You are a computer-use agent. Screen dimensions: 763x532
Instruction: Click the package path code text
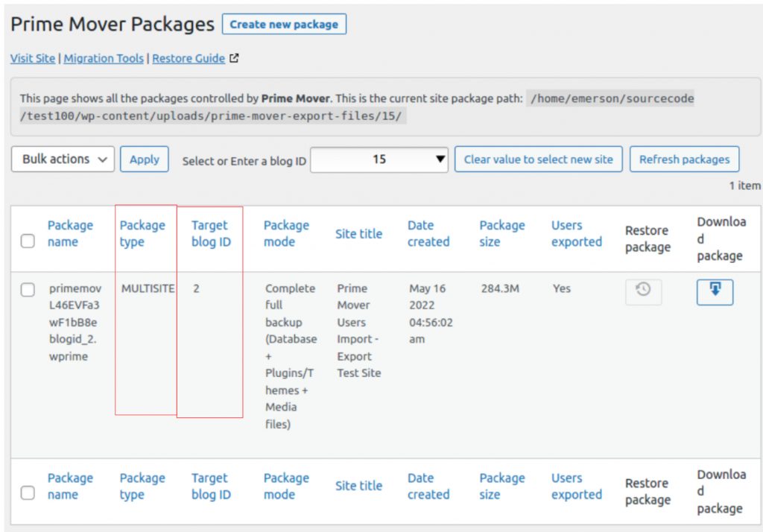pos(357,107)
